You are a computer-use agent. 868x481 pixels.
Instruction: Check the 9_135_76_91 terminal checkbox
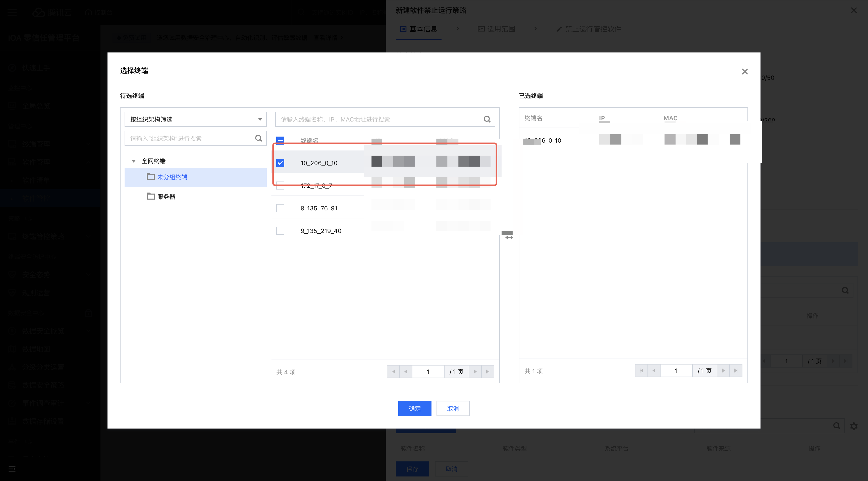[280, 208]
